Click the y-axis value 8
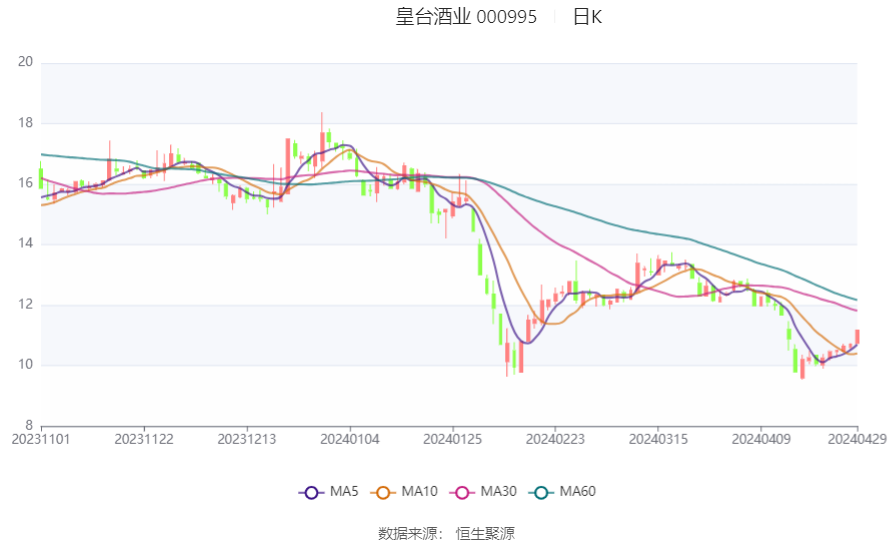Screen dimensions: 893x542 coord(29,425)
